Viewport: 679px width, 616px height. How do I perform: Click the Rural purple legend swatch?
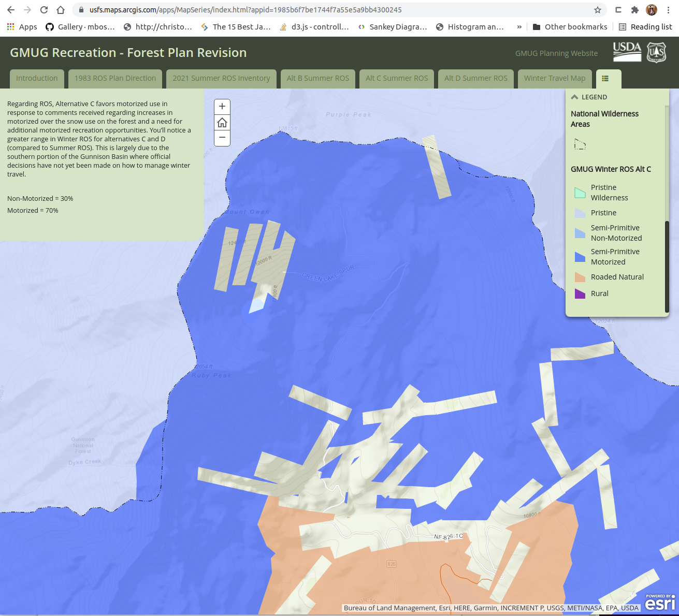pos(580,294)
